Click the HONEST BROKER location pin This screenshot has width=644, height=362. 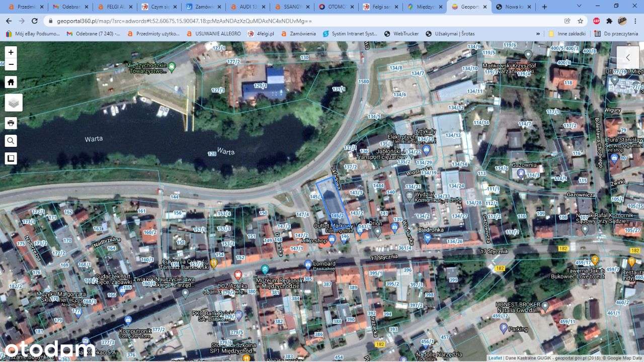point(545,306)
